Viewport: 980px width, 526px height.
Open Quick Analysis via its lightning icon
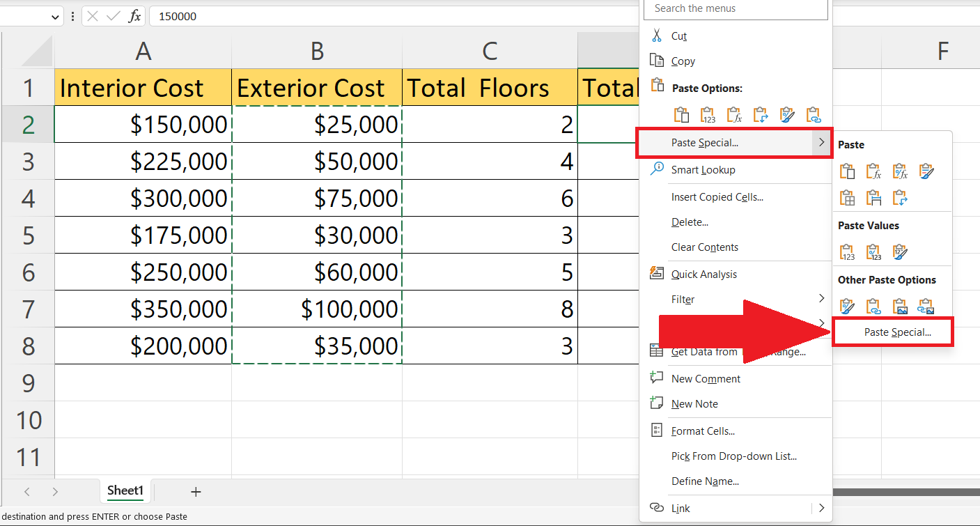[655, 273]
